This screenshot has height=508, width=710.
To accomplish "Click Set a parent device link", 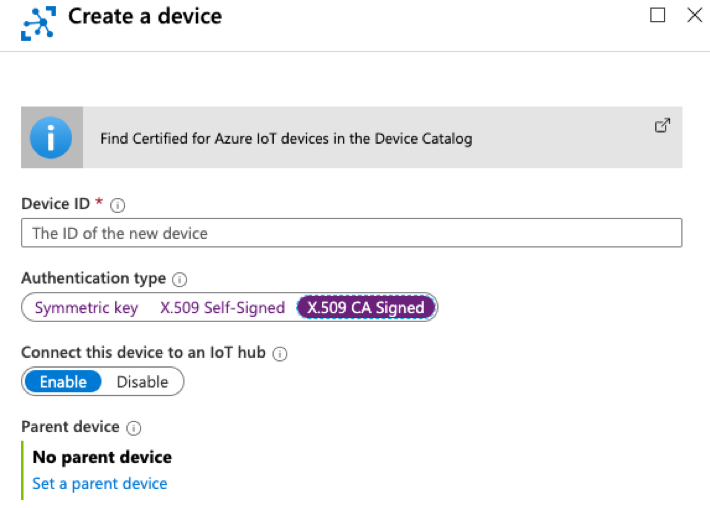I will coord(99,484).
